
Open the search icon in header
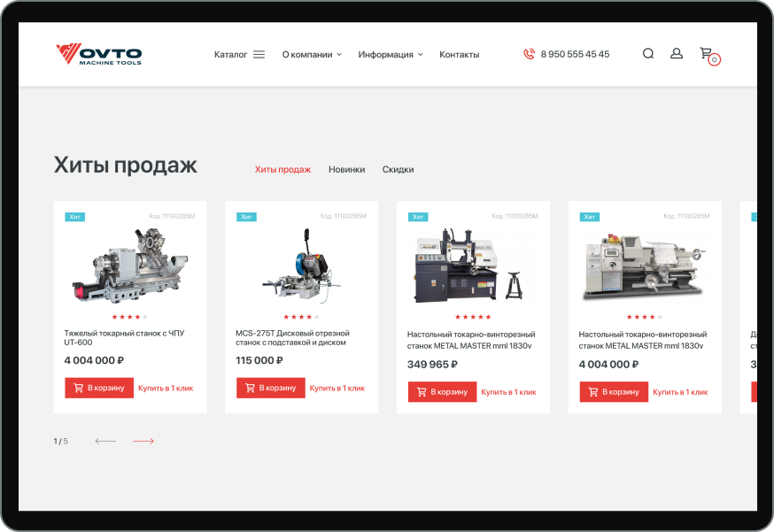click(648, 53)
